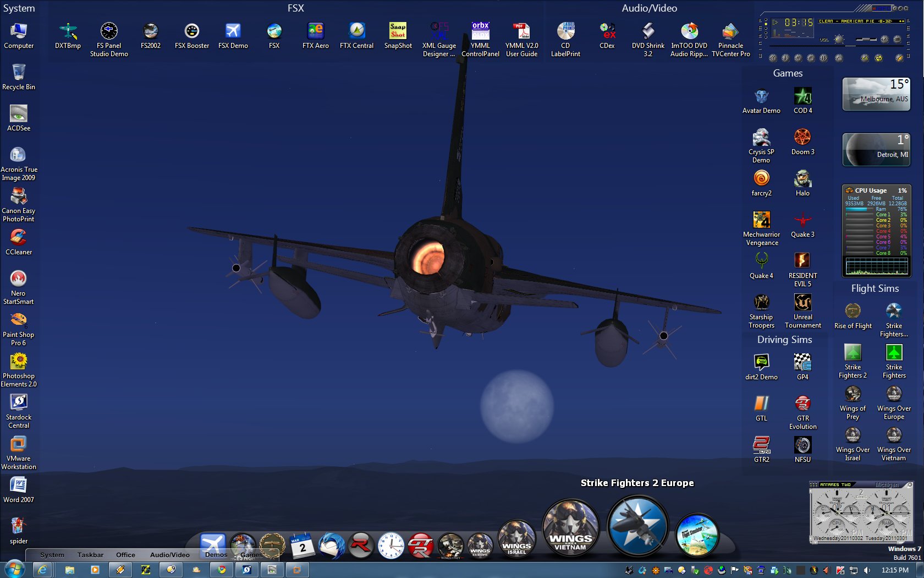
Task: Click the balance slider in the player
Action: (866, 39)
